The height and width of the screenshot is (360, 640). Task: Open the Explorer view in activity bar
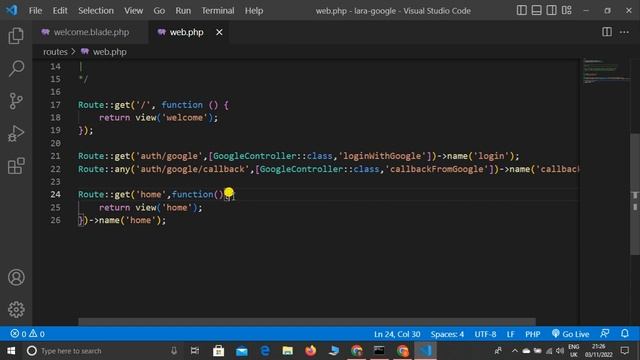coord(16,36)
